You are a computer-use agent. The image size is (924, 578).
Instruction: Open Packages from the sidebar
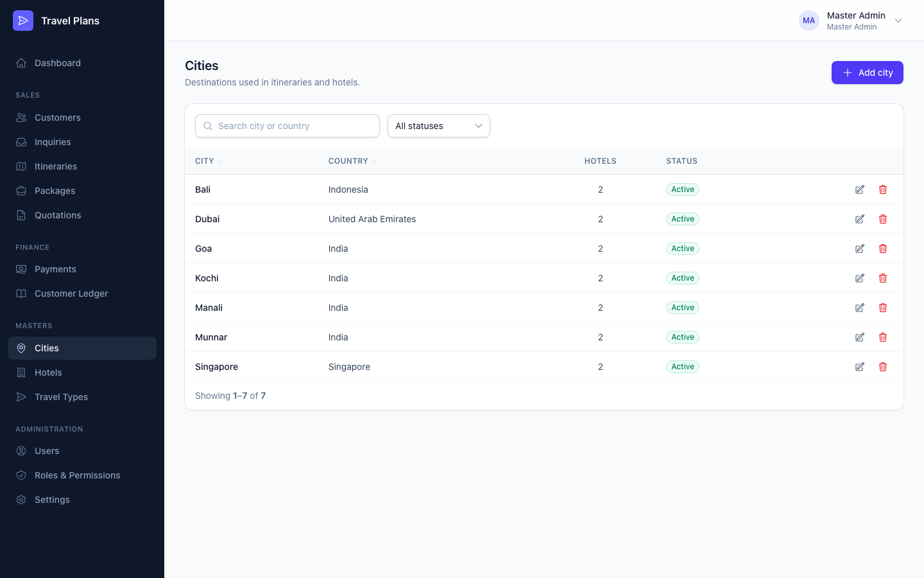(x=82, y=191)
